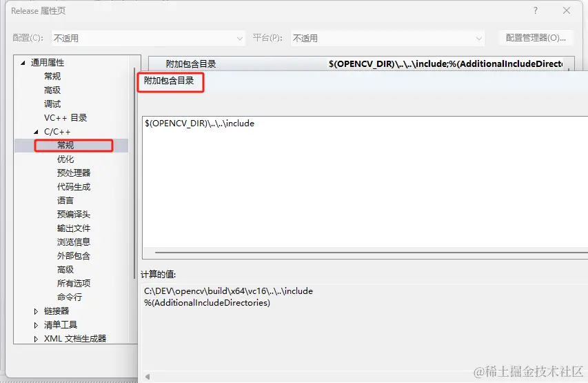Select the 语言 tree item
The image size is (588, 383).
tap(65, 201)
